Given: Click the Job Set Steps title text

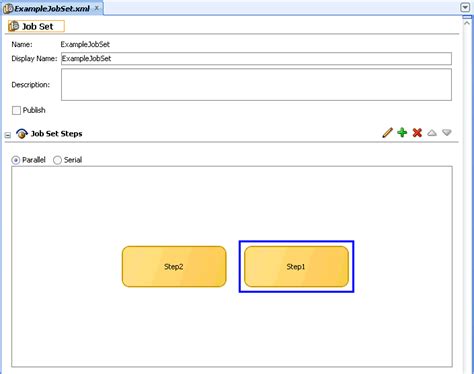Looking at the screenshot, I should 56,134.
